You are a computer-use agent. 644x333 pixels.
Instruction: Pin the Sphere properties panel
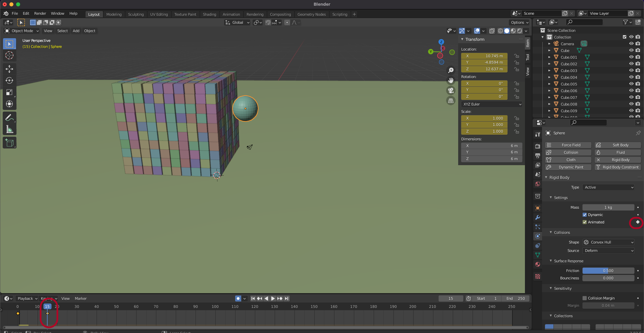pos(638,133)
